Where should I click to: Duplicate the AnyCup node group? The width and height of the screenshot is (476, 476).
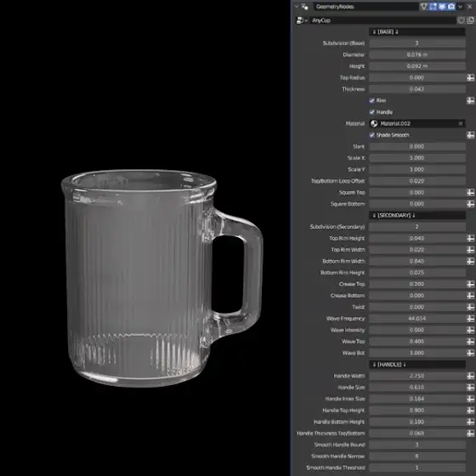[471, 20]
